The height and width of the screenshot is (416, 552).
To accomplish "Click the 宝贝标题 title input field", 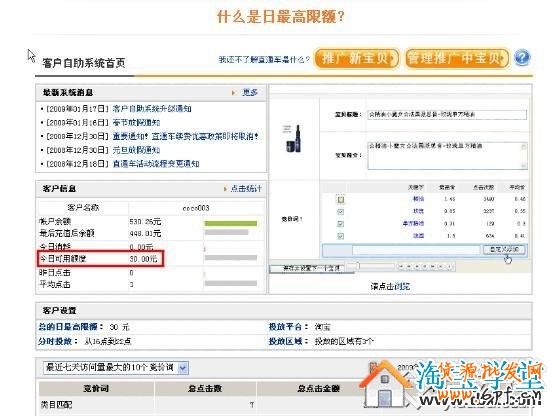I will (x=447, y=114).
